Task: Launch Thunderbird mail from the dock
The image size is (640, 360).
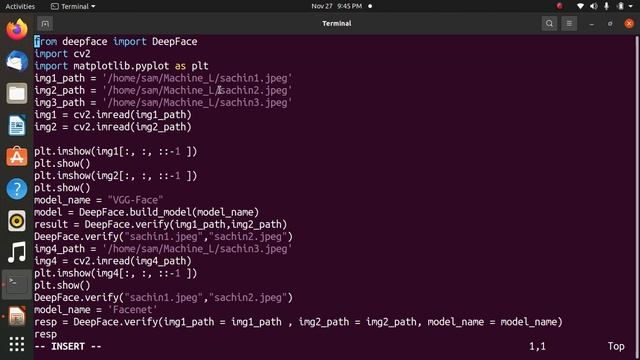Action: [17, 61]
